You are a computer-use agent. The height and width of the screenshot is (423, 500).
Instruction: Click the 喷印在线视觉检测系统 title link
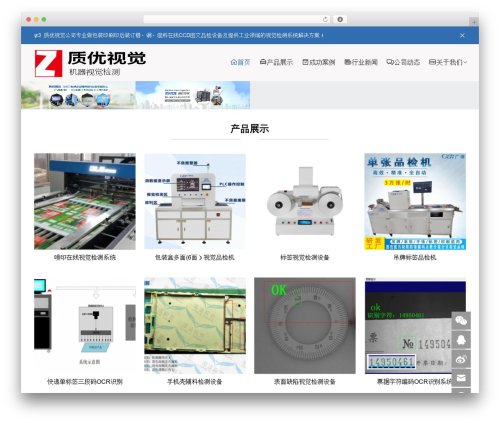(85, 257)
